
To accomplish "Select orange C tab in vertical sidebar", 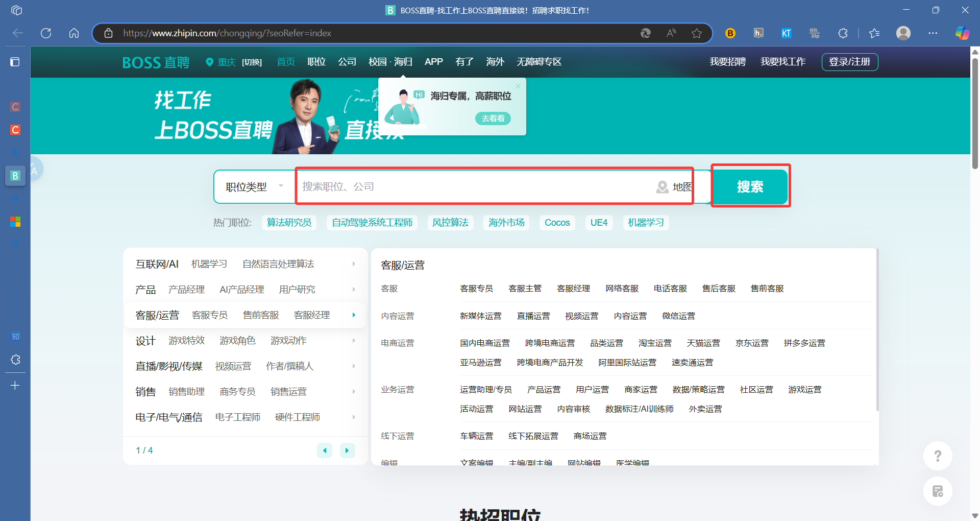I will pyautogui.click(x=15, y=130).
